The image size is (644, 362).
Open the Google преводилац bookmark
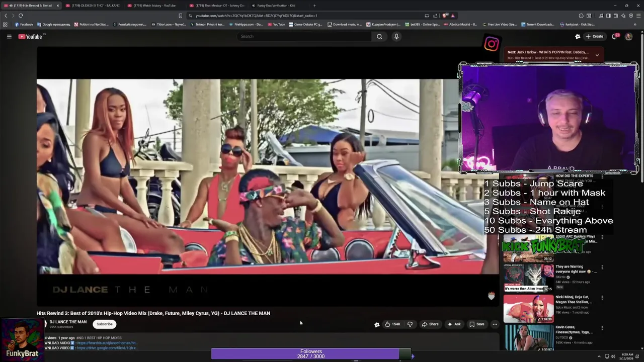(x=53, y=24)
